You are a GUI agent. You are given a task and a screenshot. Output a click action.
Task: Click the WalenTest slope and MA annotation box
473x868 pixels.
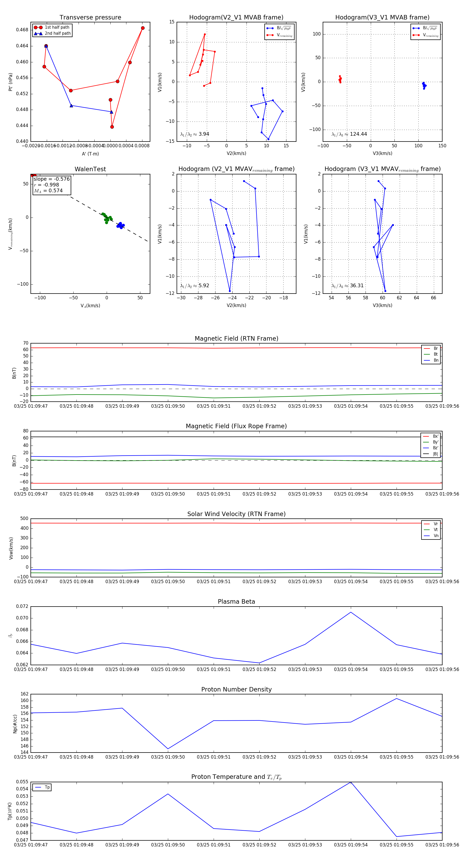52,185
